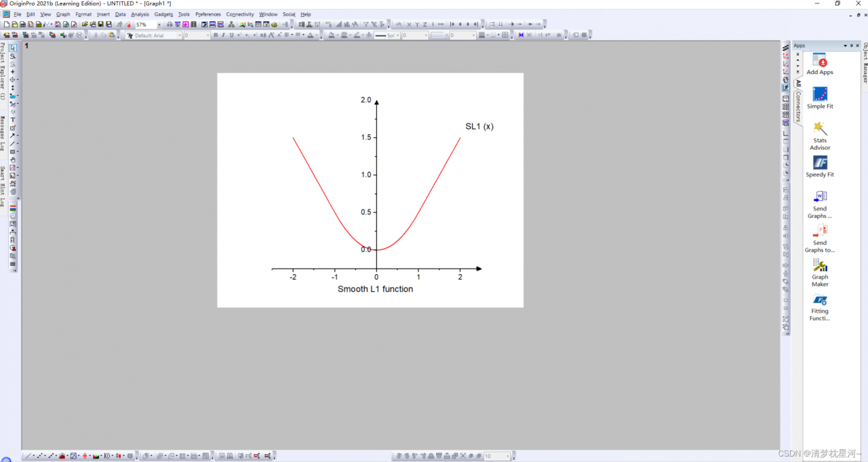Select the Pointer tool
The width and height of the screenshot is (868, 462).
(x=13, y=47)
